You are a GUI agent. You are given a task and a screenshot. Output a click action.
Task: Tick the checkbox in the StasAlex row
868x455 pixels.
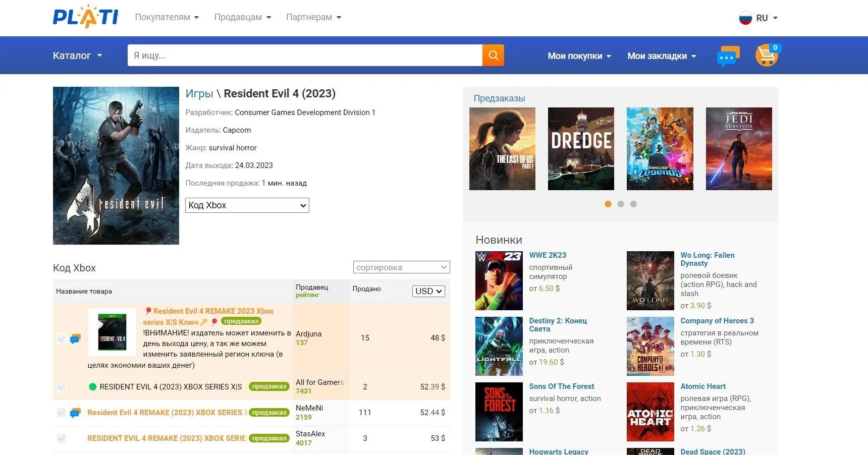[x=62, y=438]
